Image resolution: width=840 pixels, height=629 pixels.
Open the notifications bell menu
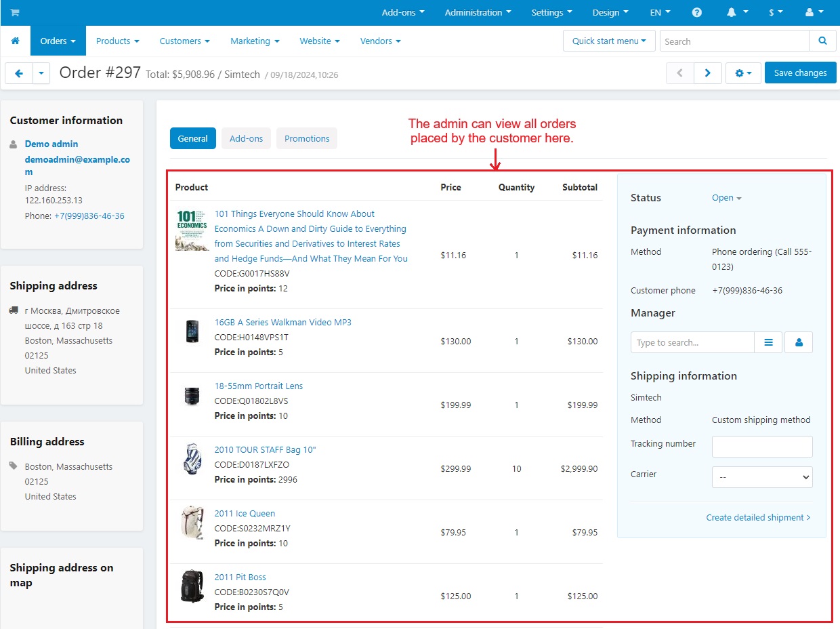coord(737,13)
